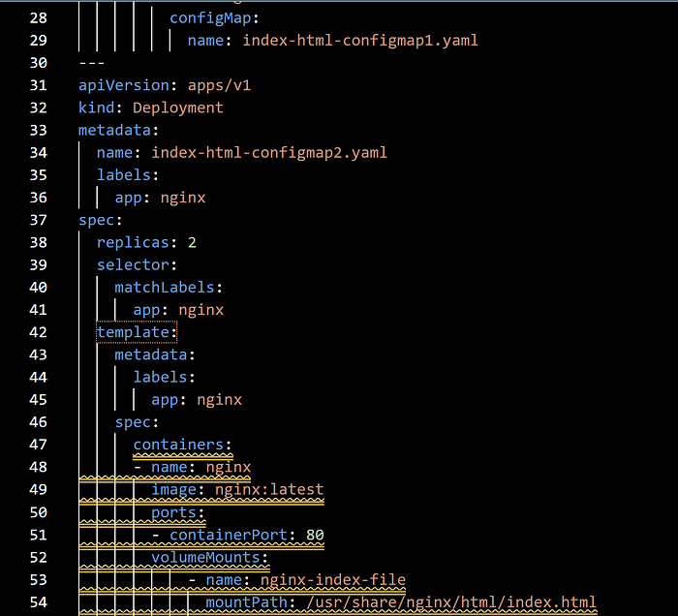This screenshot has width=678, height=616.
Task: Click the configMap key on line 28
Action: pos(210,18)
